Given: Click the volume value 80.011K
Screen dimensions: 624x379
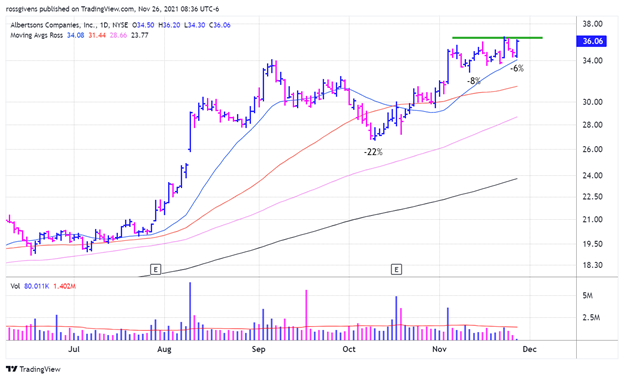Looking at the screenshot, I should [37, 286].
